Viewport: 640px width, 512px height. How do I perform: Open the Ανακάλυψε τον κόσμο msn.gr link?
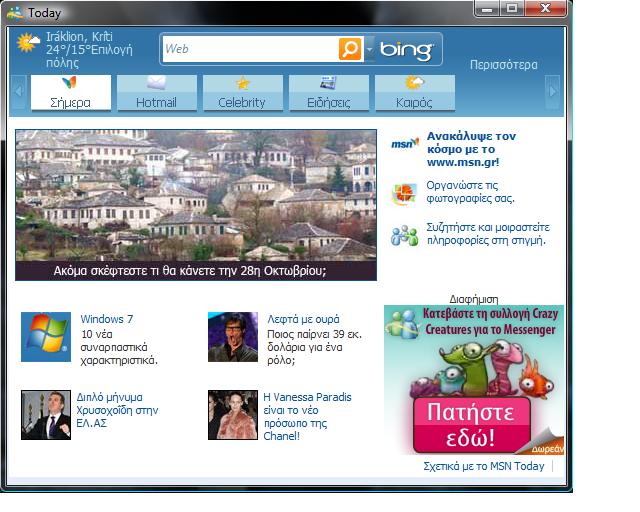pyautogui.click(x=471, y=149)
